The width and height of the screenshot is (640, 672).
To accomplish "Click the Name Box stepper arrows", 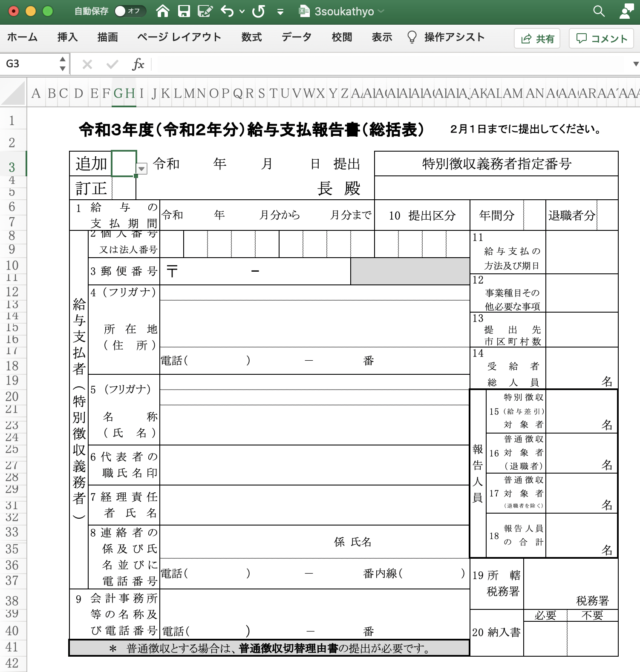I will [x=63, y=64].
